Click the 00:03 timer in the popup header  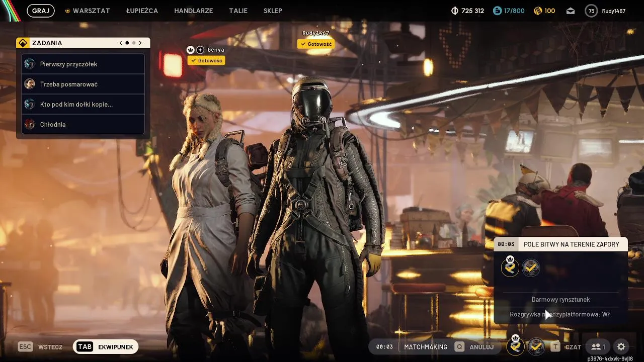point(506,244)
